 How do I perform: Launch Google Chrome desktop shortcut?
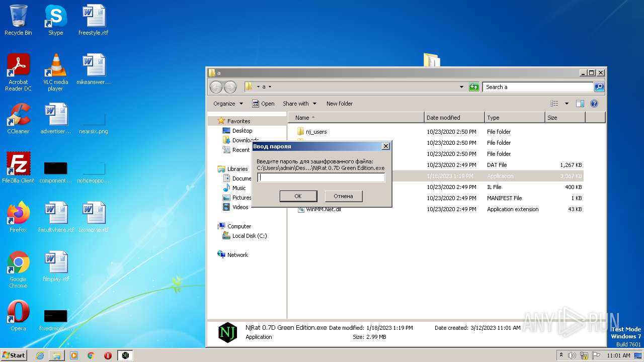coord(18,269)
